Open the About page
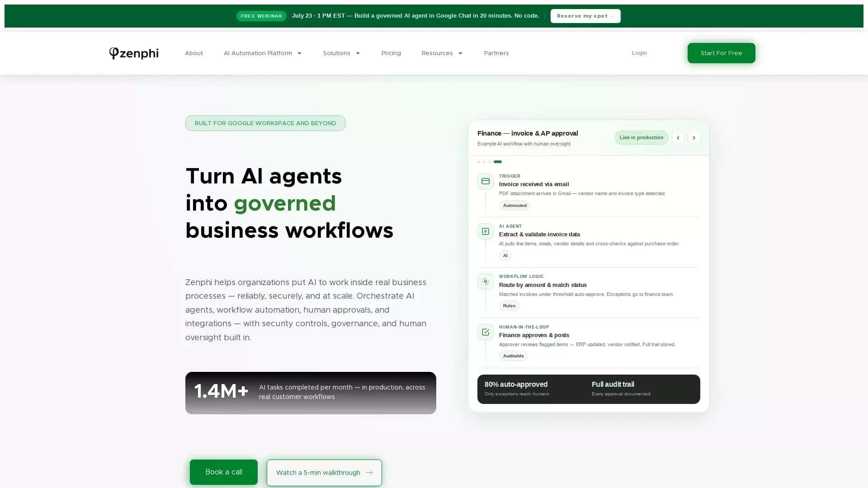Screen dimensions: 868x488 [194, 53]
